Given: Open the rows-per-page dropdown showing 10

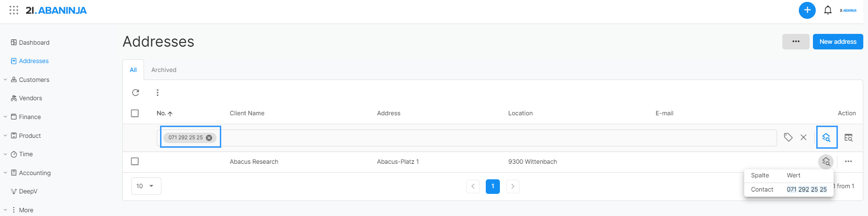Looking at the screenshot, I should click(x=146, y=186).
